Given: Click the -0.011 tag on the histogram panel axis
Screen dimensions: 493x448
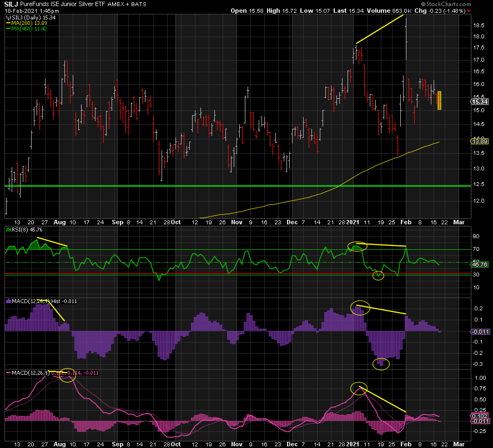Looking at the screenshot, I should click(481, 331).
